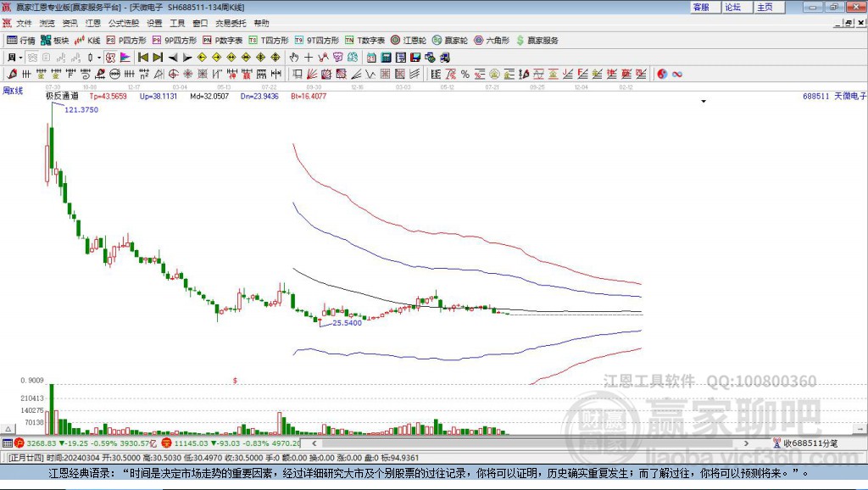Viewport: 868px width, 490px height.
Task: Open the P数字表 tool
Action: click(x=223, y=41)
